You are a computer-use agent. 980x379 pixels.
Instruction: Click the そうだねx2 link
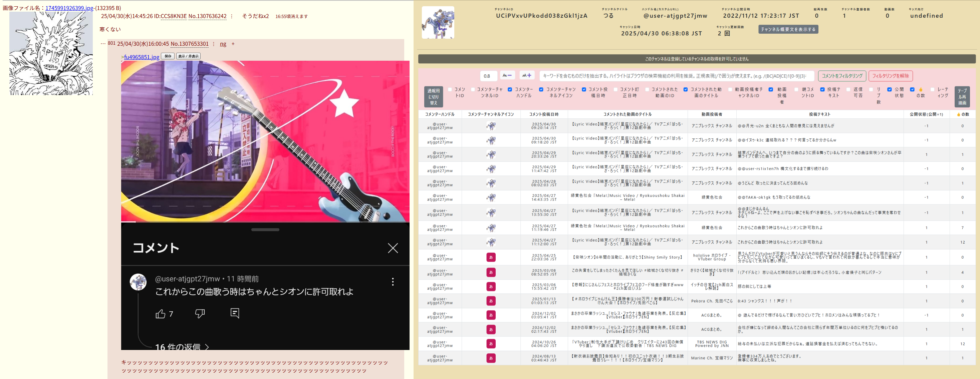[x=256, y=16]
